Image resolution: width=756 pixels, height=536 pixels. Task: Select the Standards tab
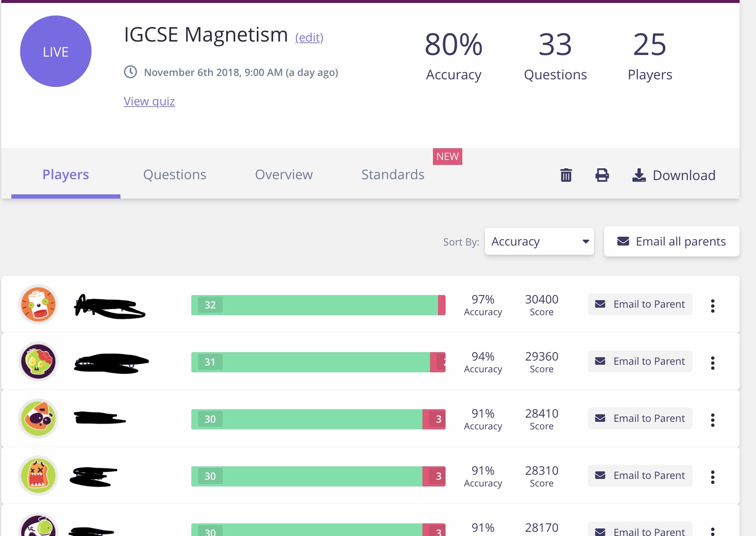(393, 175)
